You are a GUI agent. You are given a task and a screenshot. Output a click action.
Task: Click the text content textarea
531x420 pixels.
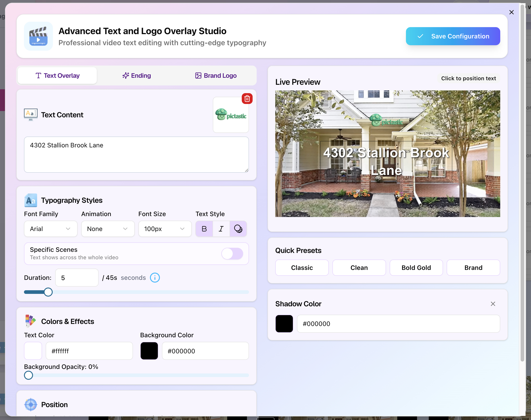[x=137, y=155]
